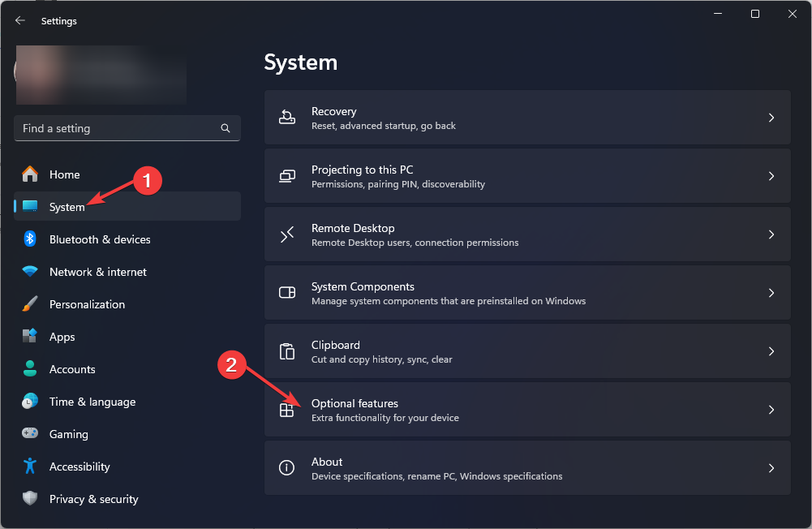Expand the About row chevron

tap(771, 468)
